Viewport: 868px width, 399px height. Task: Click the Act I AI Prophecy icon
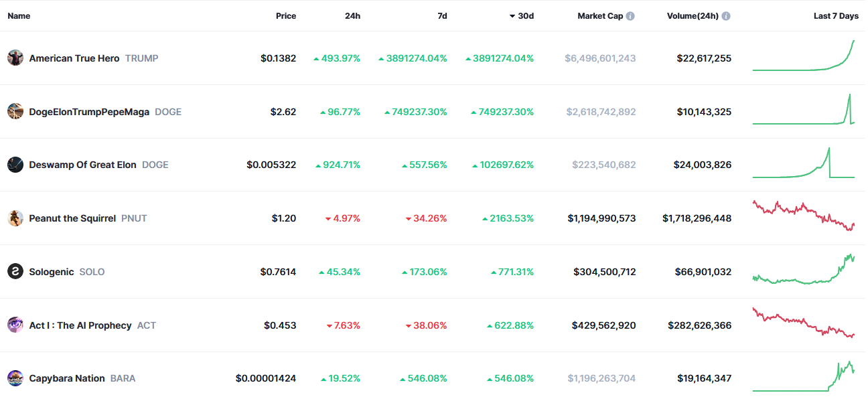coord(15,325)
